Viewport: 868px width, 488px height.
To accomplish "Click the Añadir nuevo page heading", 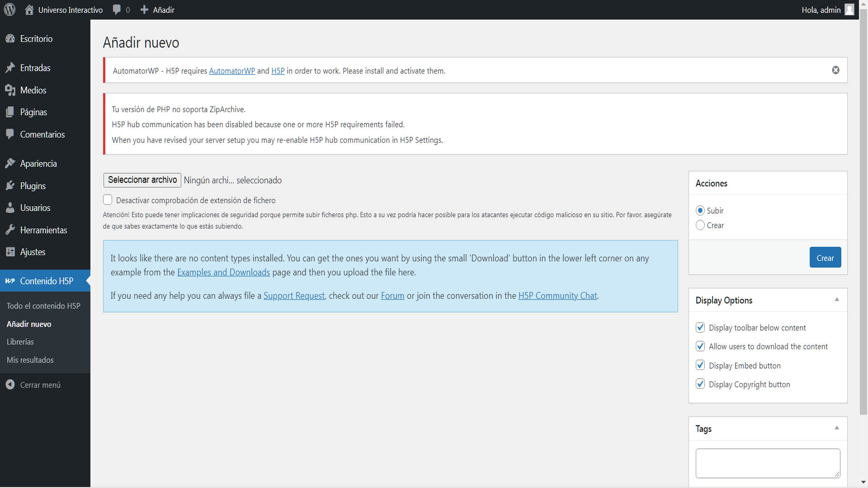I will [141, 42].
